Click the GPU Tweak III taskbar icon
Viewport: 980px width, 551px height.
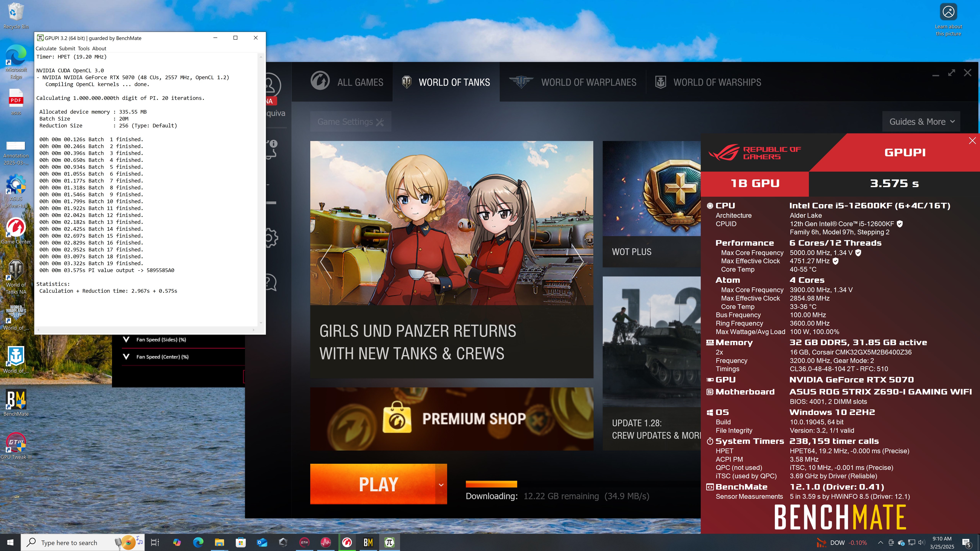tap(304, 542)
